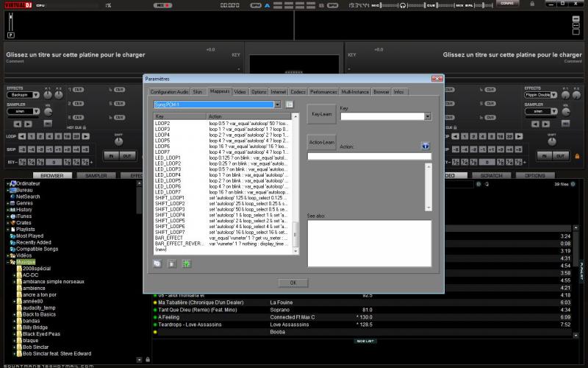
Task: Switch to the Performances tab
Action: click(x=323, y=91)
